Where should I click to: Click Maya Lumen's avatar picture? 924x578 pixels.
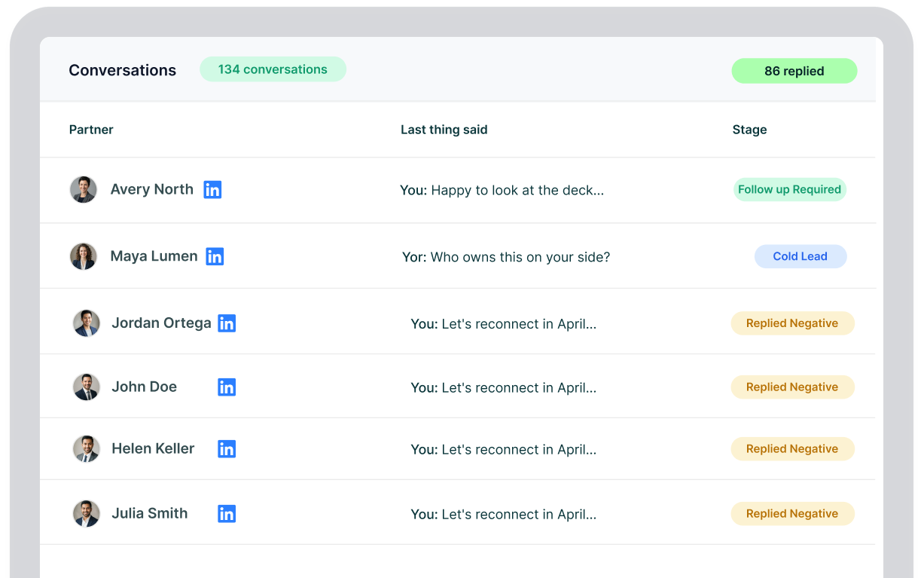coord(84,256)
